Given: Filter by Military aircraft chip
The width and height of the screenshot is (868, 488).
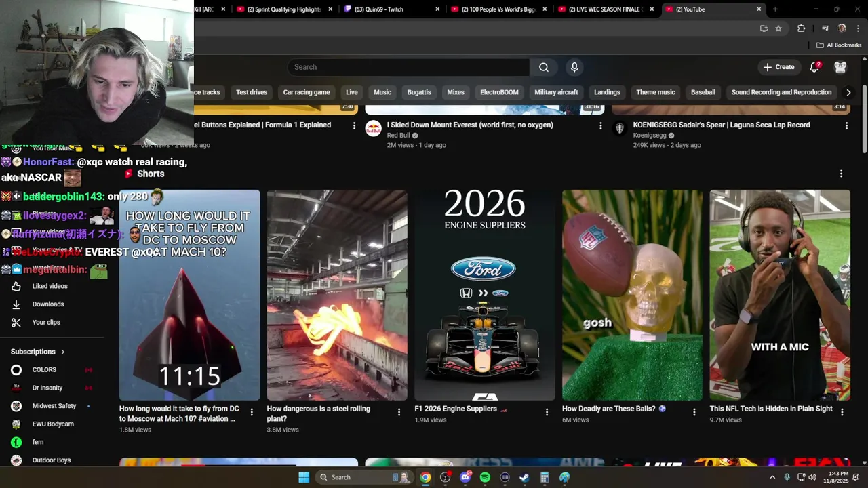Looking at the screenshot, I should (x=556, y=92).
